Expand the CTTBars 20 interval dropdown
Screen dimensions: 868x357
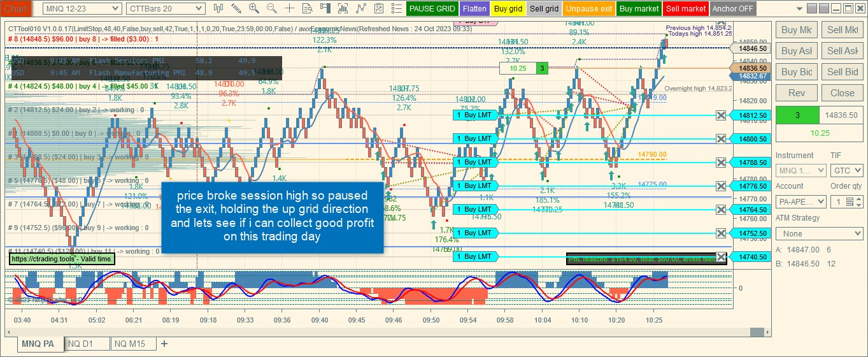pos(166,9)
